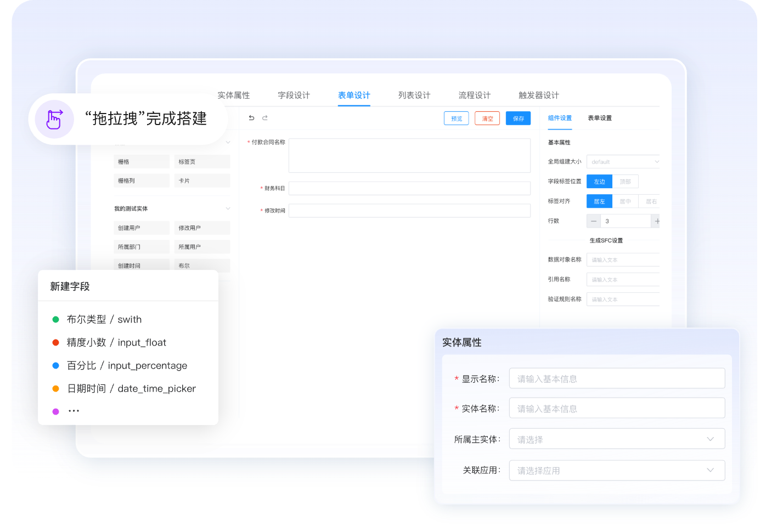Screen dimensions: 766x532
Task: Choose 居中 label alignment
Action: click(625, 201)
